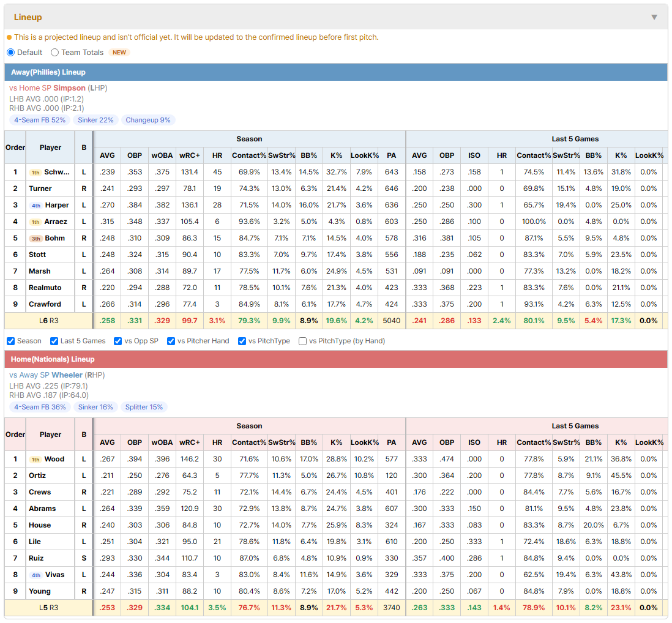
Task: Open pitcher Simpson's link
Action: pos(69,88)
